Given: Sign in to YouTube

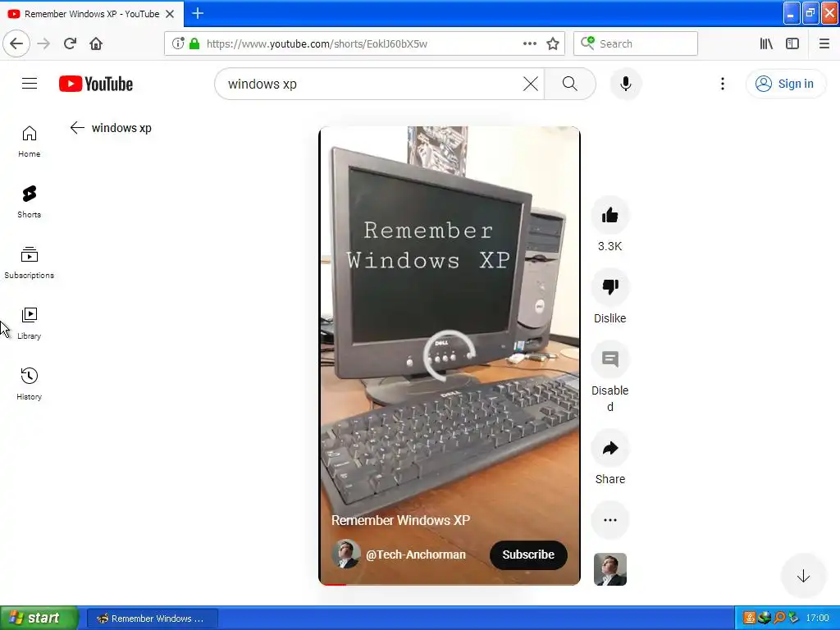Looking at the screenshot, I should click(x=785, y=84).
